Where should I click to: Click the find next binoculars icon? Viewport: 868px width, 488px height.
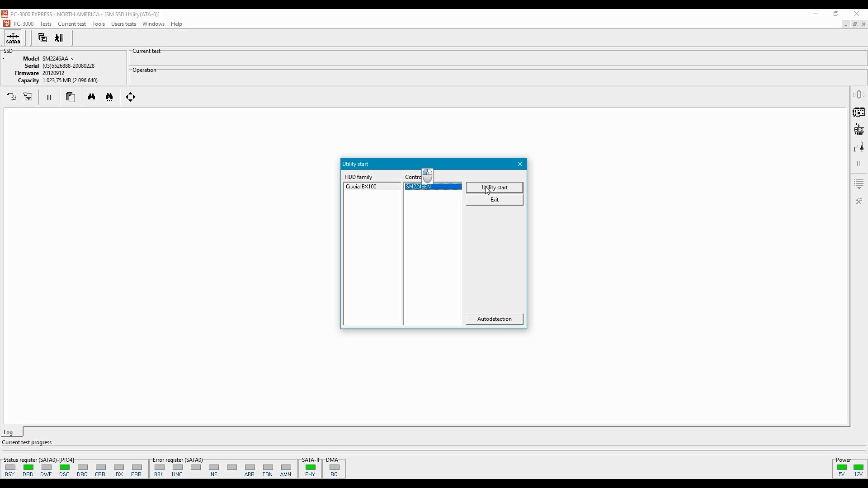(109, 97)
